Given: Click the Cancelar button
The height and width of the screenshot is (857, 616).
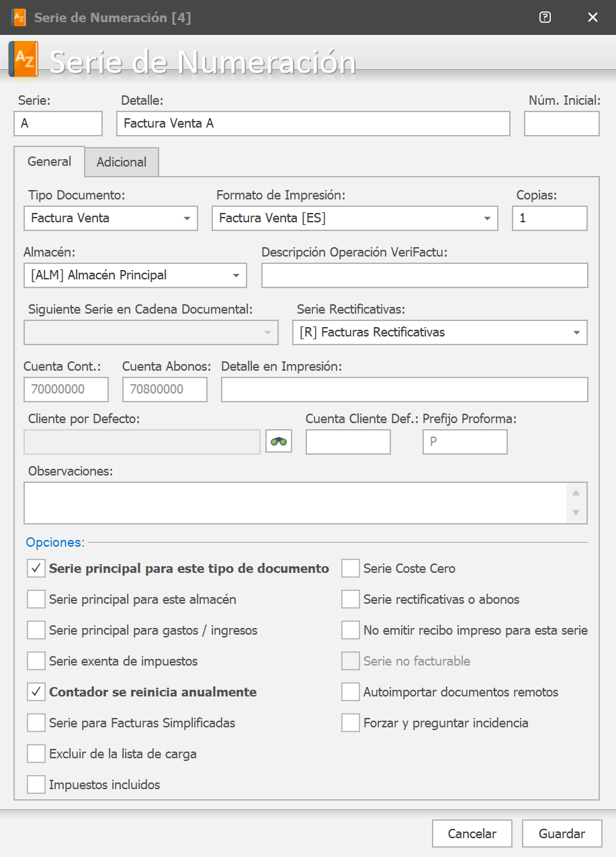Looking at the screenshot, I should pyautogui.click(x=472, y=833).
